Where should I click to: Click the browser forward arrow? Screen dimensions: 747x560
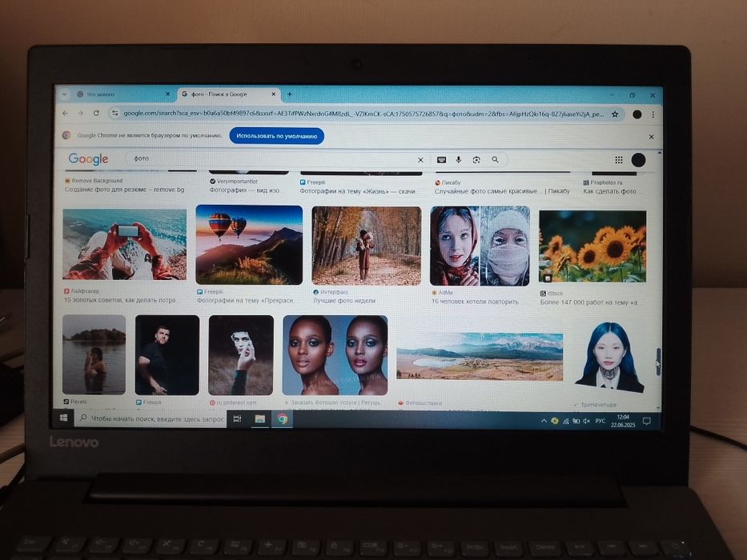(x=81, y=114)
